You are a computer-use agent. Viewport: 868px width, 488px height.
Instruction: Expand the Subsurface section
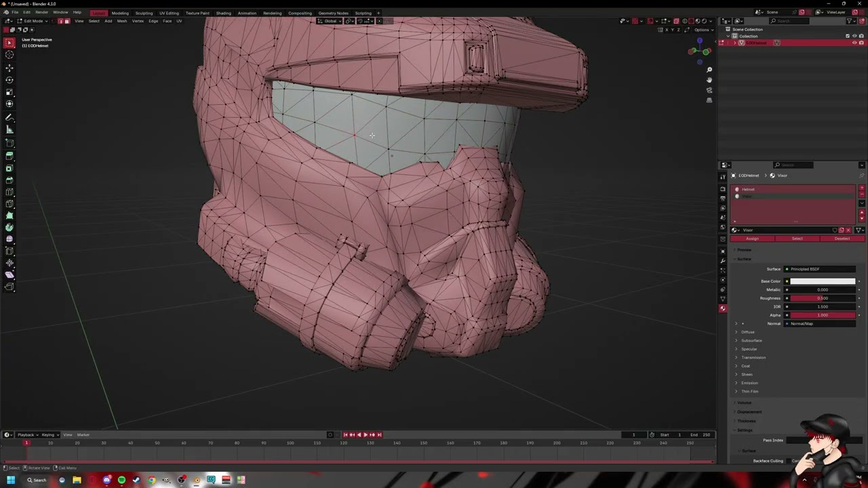tap(751, 340)
